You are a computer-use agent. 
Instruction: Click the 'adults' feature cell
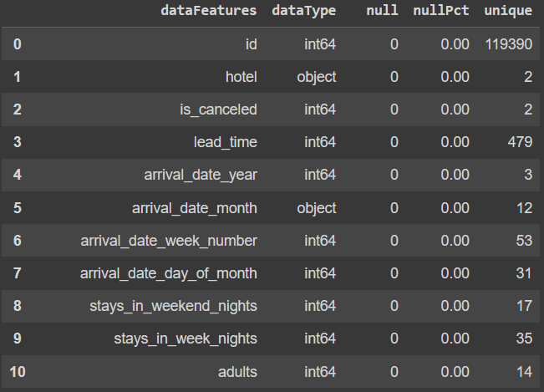click(x=237, y=372)
